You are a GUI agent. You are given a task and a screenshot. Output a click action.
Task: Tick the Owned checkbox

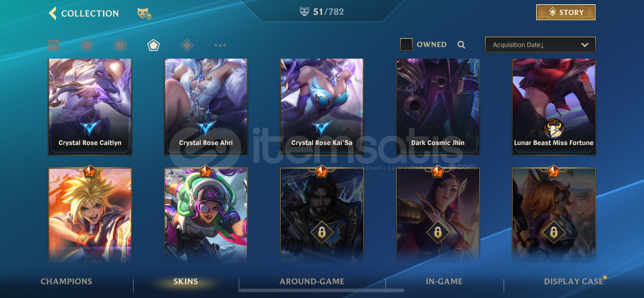pos(406,45)
